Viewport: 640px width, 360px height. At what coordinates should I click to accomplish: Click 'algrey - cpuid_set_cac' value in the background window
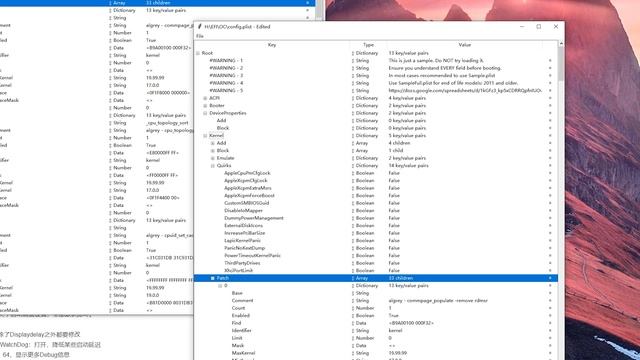click(x=169, y=236)
